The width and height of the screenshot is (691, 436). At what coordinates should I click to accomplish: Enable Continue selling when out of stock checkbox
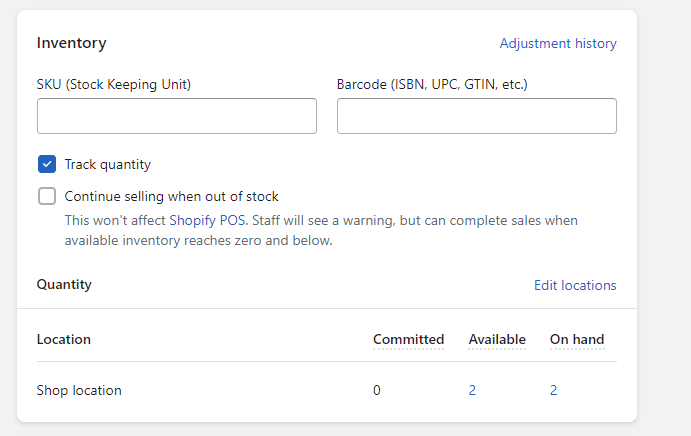pos(47,196)
